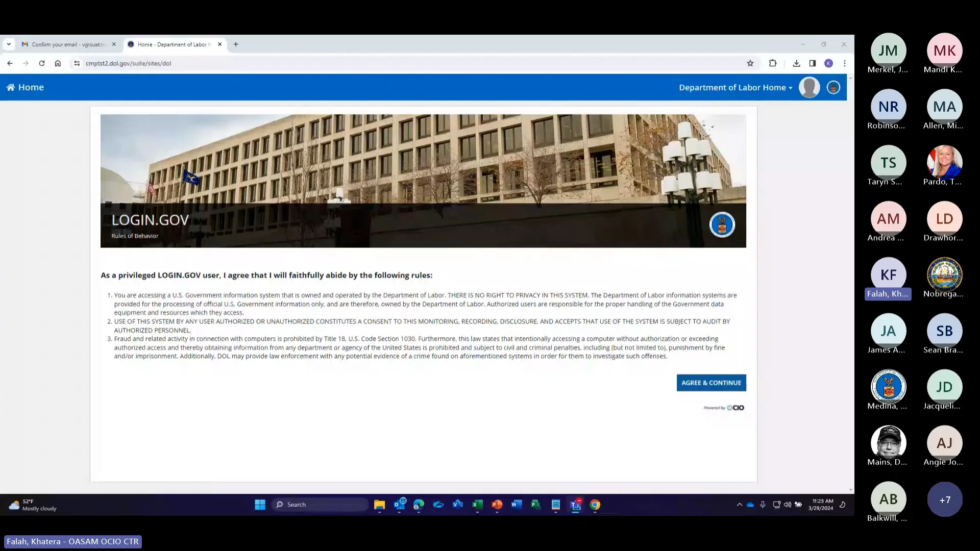Screen dimensions: 980x551
Task: Launch Word from the taskbar
Action: click(516, 505)
